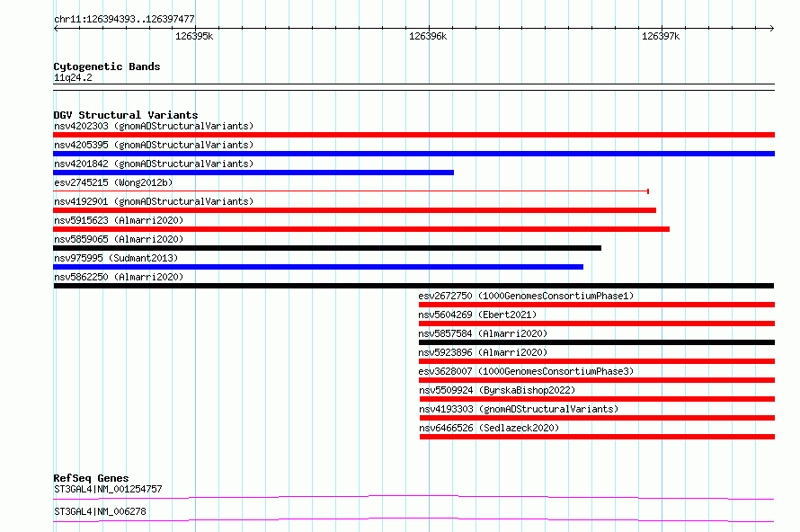This screenshot has height=532, width=800.
Task: Click the Cytogenetic Bands track title
Action: pos(107,66)
